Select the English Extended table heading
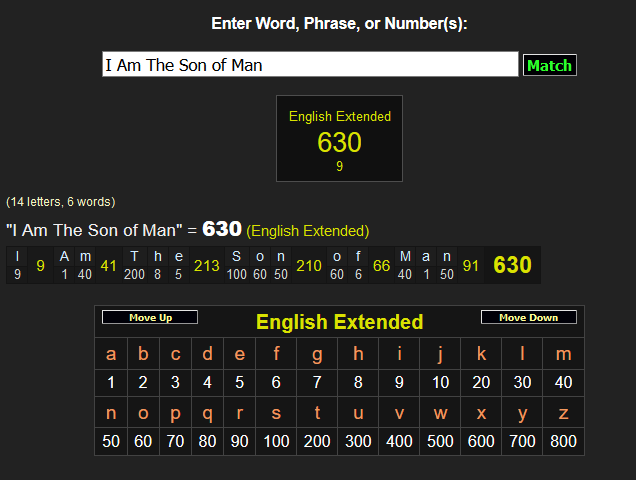Viewport: 636px width, 480px height. coord(339,322)
